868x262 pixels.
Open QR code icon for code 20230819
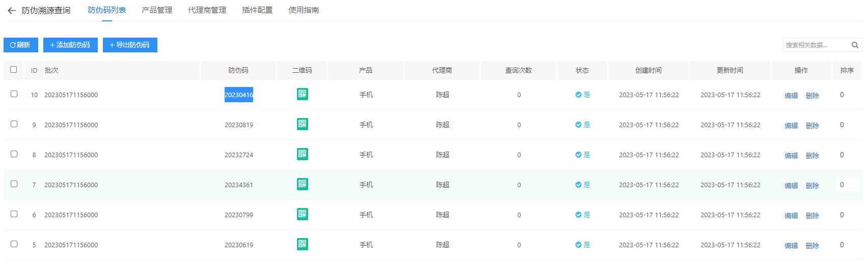pos(302,124)
